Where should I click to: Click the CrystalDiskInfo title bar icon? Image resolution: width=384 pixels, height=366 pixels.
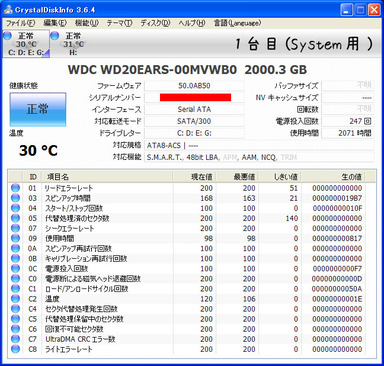[8, 10]
